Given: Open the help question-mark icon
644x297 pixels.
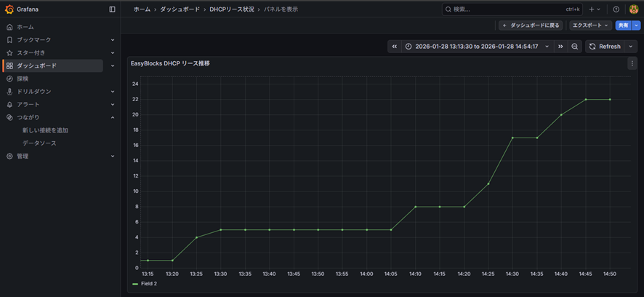Looking at the screenshot, I should tap(616, 9).
